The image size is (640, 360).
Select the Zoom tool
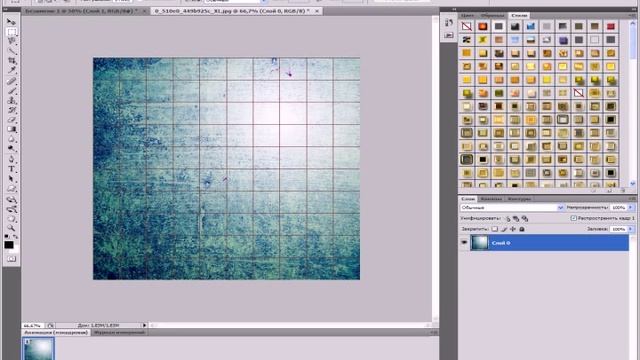pos(11,229)
